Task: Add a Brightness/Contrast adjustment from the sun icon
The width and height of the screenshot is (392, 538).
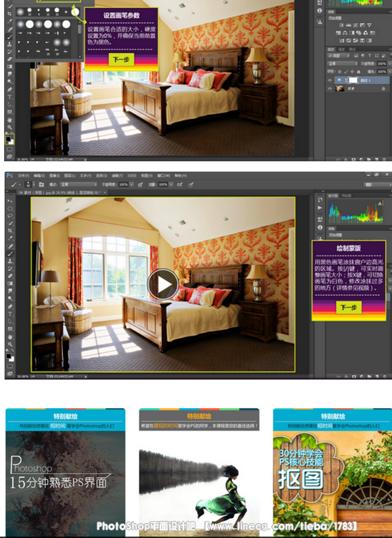Action: point(342,25)
